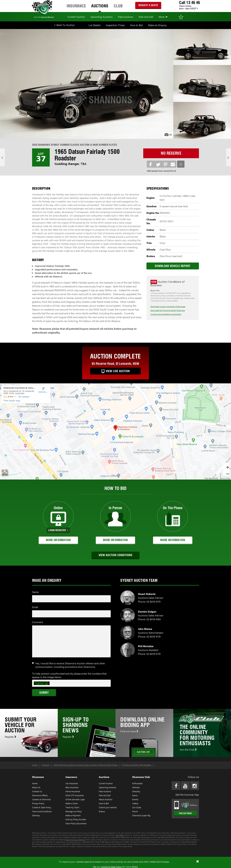This screenshot has height=868, width=231.
Task: Click the favourites star icon in green navbar
Action: pos(181,17)
